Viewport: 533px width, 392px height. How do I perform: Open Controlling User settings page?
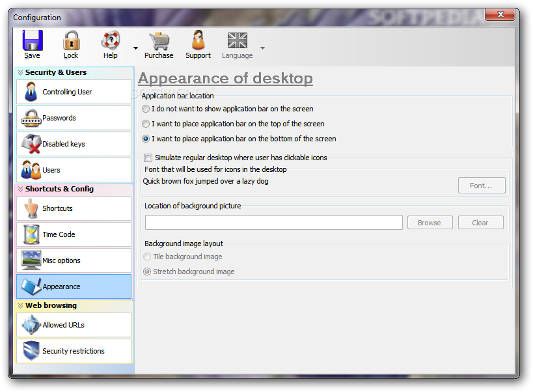74,92
